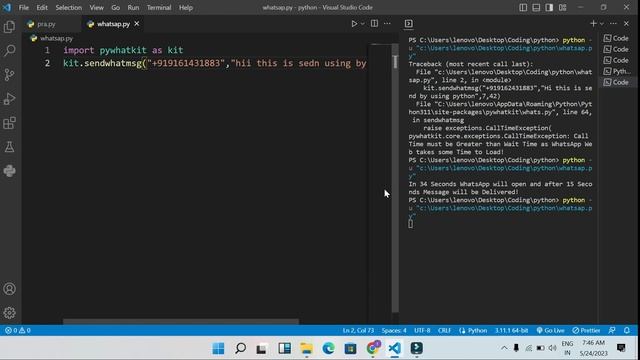Open Microsoft Edge from taskbar
The height and width of the screenshot is (360, 640).
tap(328, 348)
